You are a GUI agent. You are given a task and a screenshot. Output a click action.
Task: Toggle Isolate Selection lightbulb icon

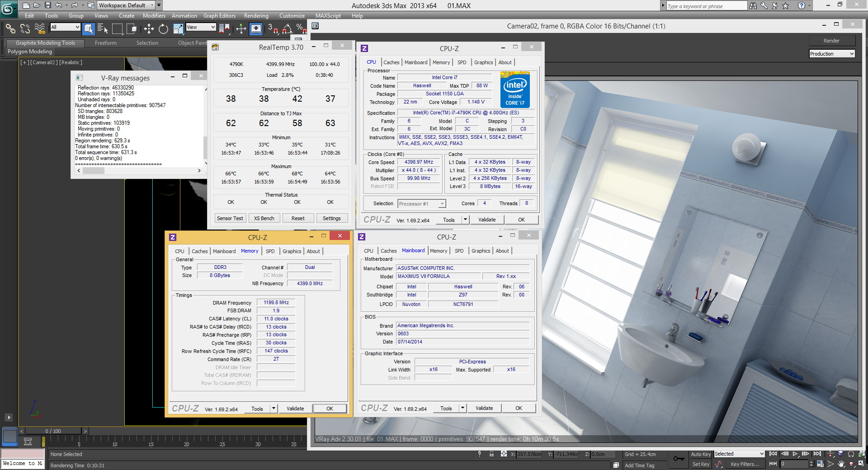click(x=480, y=454)
